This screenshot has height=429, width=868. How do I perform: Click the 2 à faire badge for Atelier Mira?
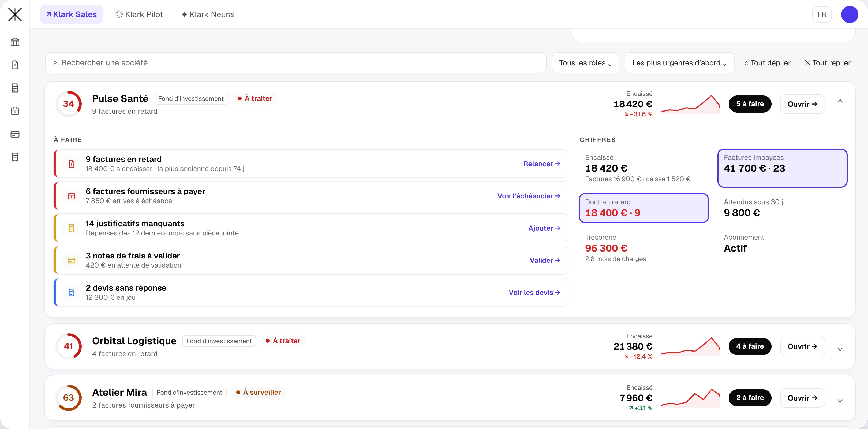750,398
